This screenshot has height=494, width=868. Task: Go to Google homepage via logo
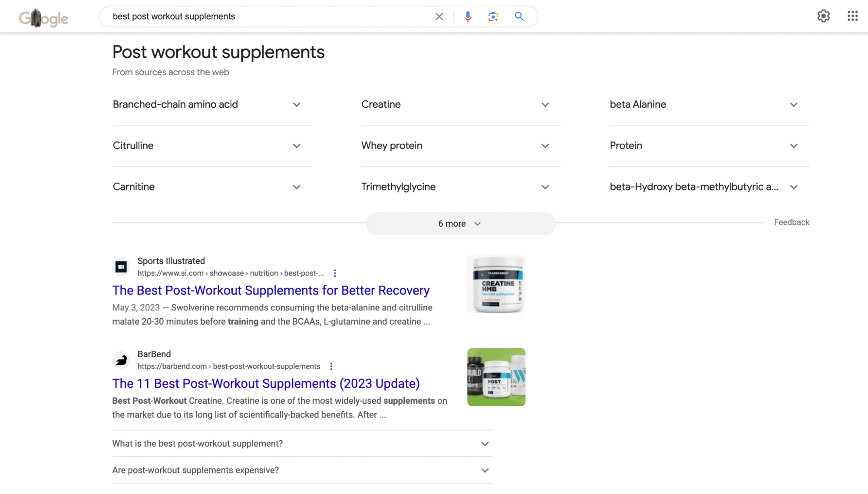point(43,18)
